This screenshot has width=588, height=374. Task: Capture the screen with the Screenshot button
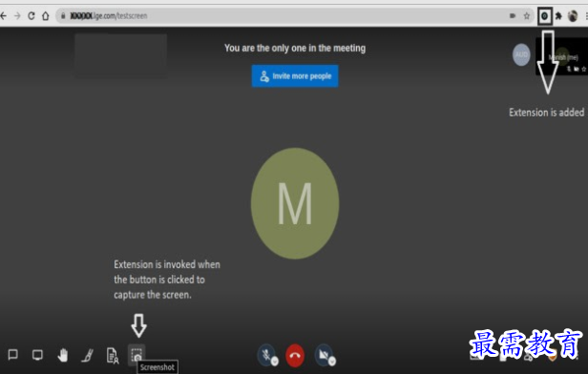pos(136,354)
